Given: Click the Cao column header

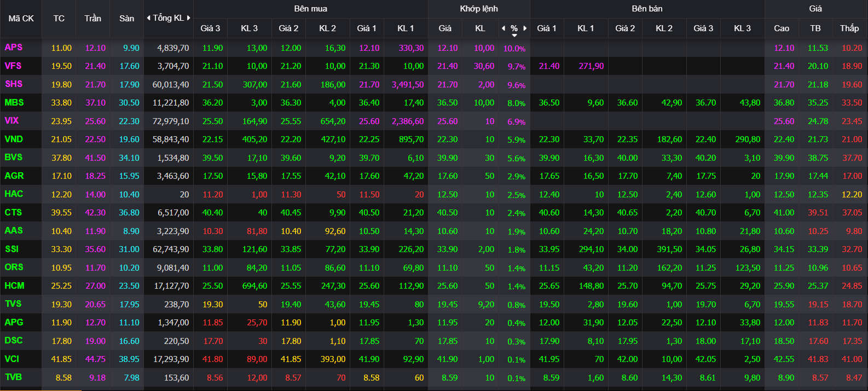Looking at the screenshot, I should pos(782,28).
